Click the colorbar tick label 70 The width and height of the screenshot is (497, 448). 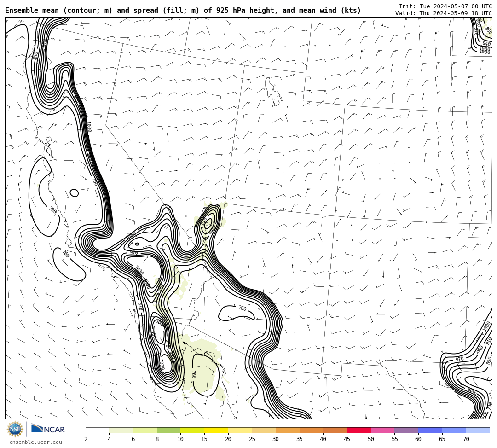(466, 439)
